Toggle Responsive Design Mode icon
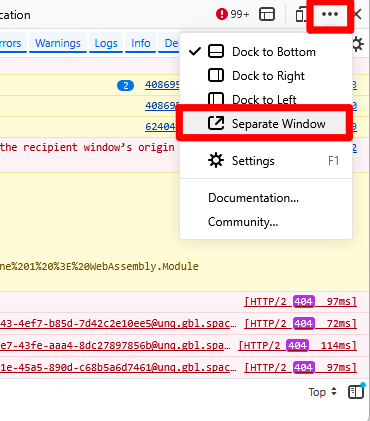Screen dimensions: 370x421 [x=301, y=15]
